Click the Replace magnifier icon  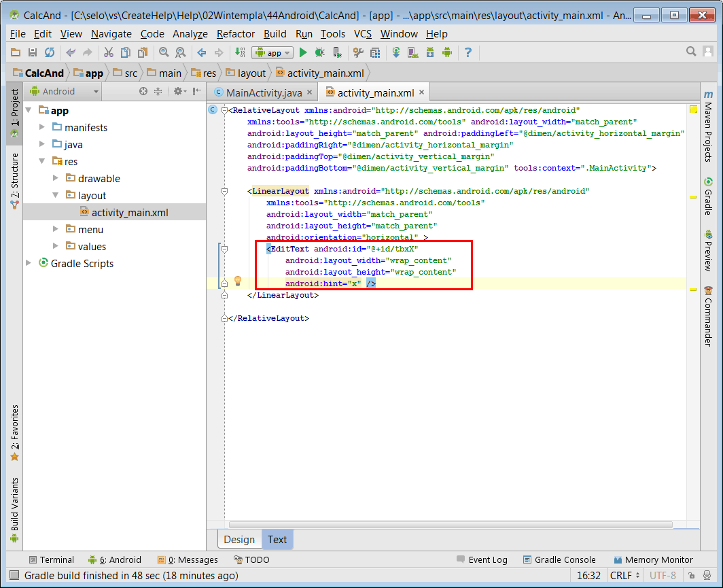tap(180, 52)
